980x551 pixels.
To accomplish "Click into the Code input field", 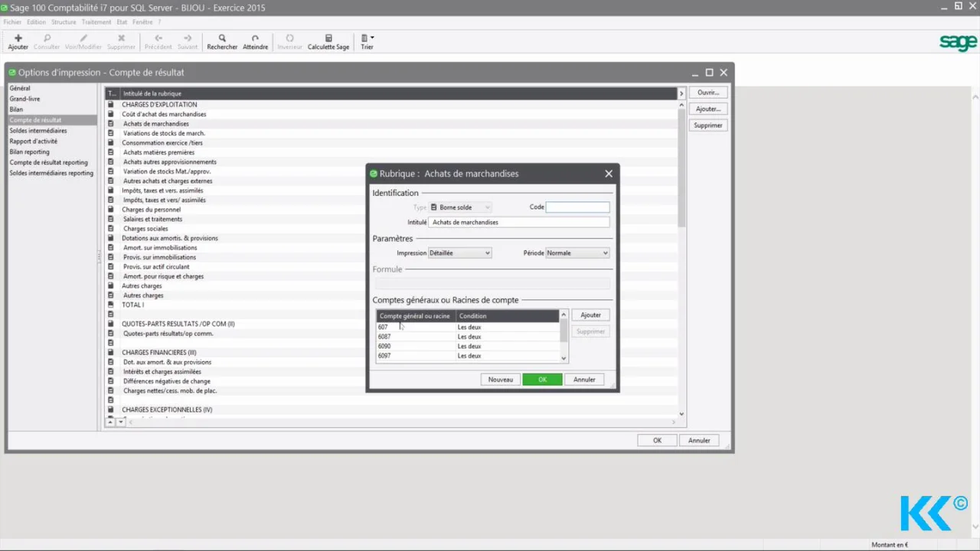I will pyautogui.click(x=577, y=207).
